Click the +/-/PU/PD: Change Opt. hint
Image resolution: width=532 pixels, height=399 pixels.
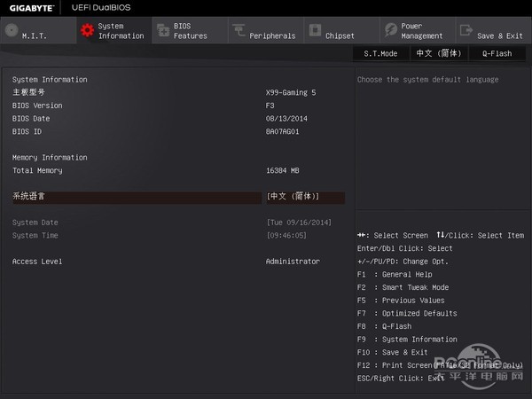coord(403,262)
